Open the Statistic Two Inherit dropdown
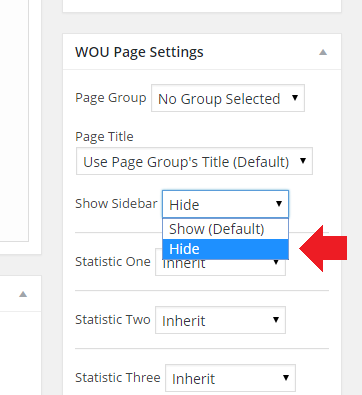Viewport: 362px width, 395px height. [x=220, y=320]
